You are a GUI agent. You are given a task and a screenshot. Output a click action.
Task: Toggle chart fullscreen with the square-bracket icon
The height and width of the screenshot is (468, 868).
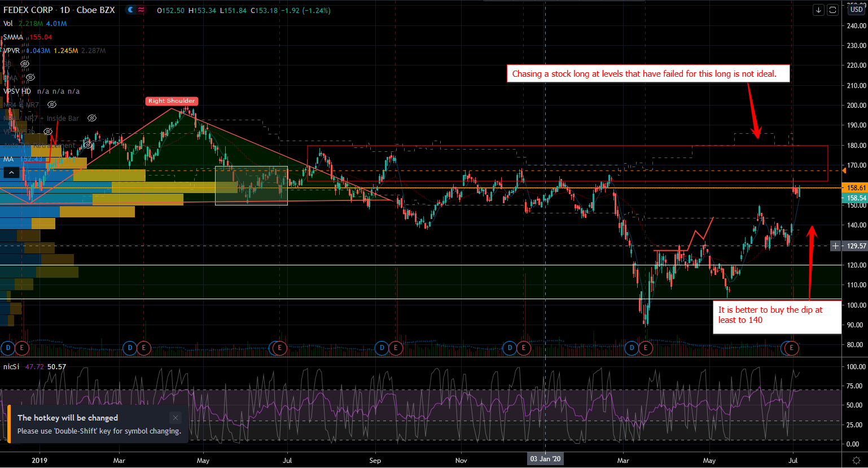(832, 10)
